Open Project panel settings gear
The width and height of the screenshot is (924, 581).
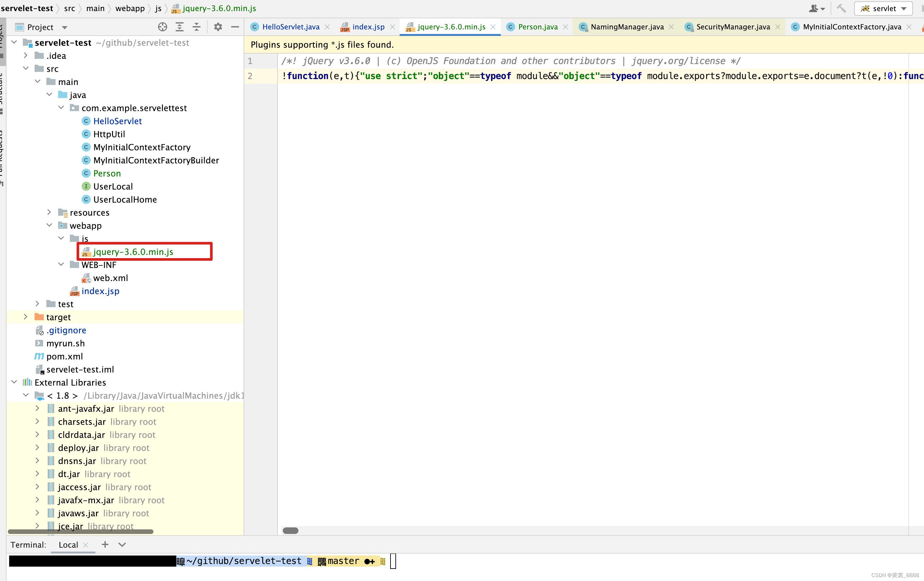click(218, 27)
